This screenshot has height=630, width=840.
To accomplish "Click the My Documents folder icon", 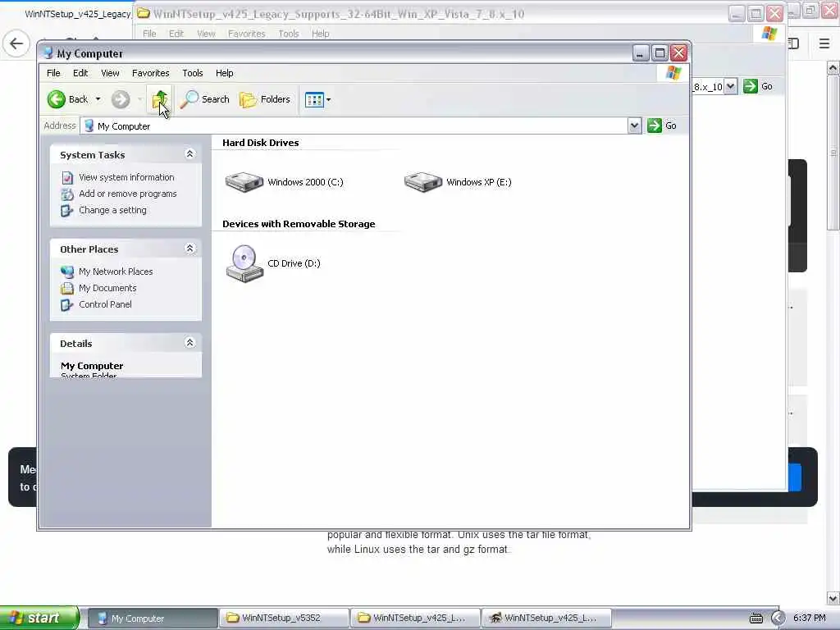I will [x=67, y=288].
